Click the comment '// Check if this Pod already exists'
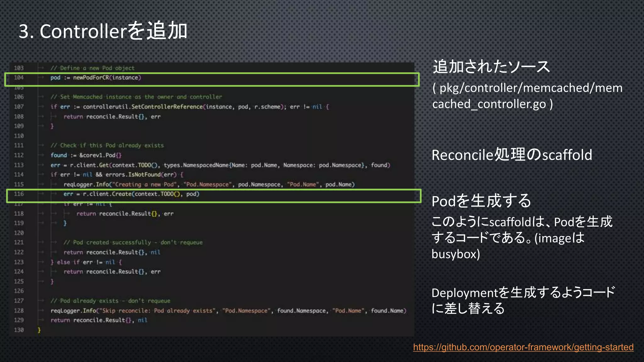 click(x=107, y=145)
